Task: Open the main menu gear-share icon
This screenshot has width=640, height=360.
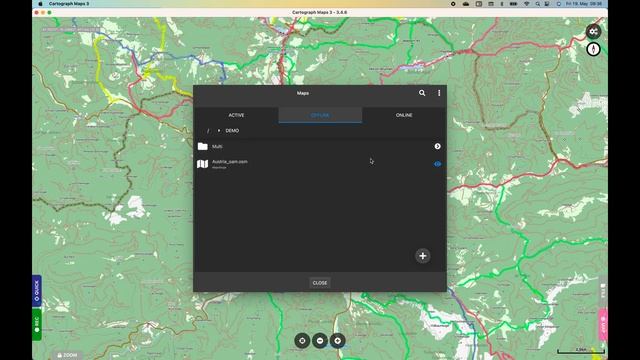Action: (x=593, y=31)
